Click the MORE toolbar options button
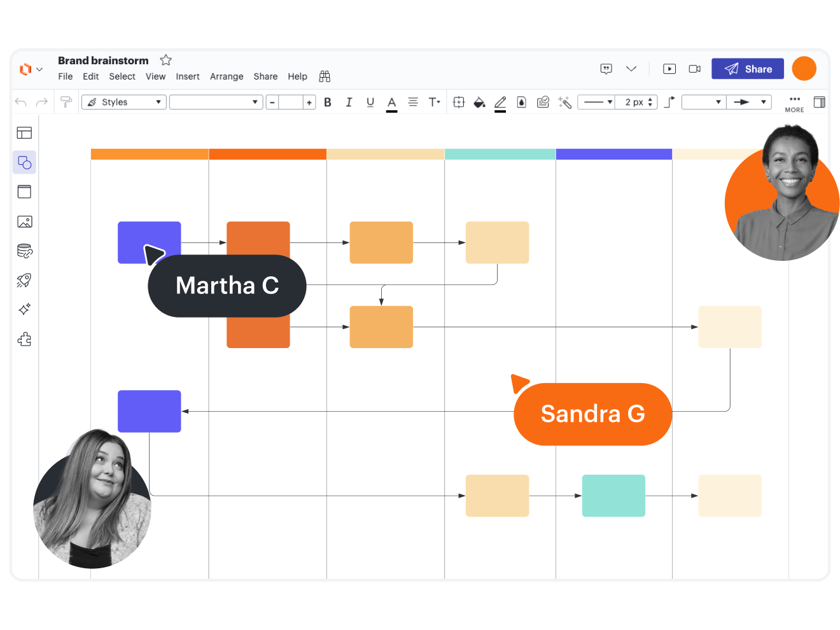 (794, 102)
